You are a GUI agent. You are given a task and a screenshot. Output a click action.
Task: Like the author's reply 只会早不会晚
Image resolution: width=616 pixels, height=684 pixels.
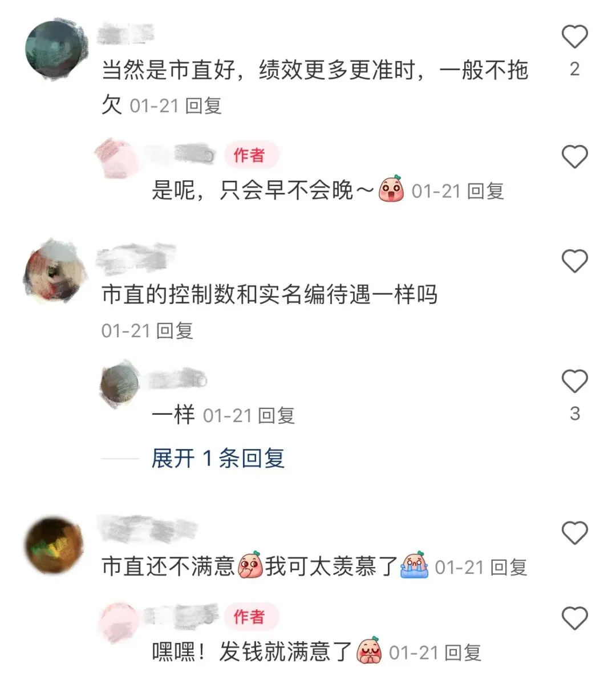pos(574,157)
